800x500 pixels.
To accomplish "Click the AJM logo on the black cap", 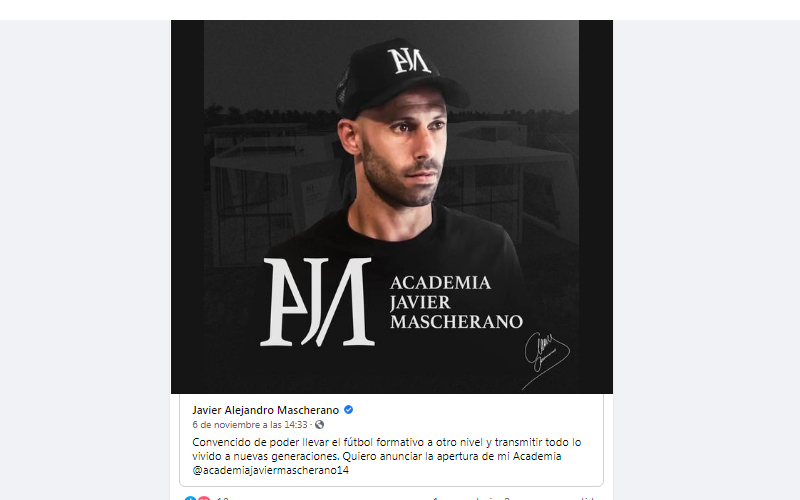I will 409,60.
